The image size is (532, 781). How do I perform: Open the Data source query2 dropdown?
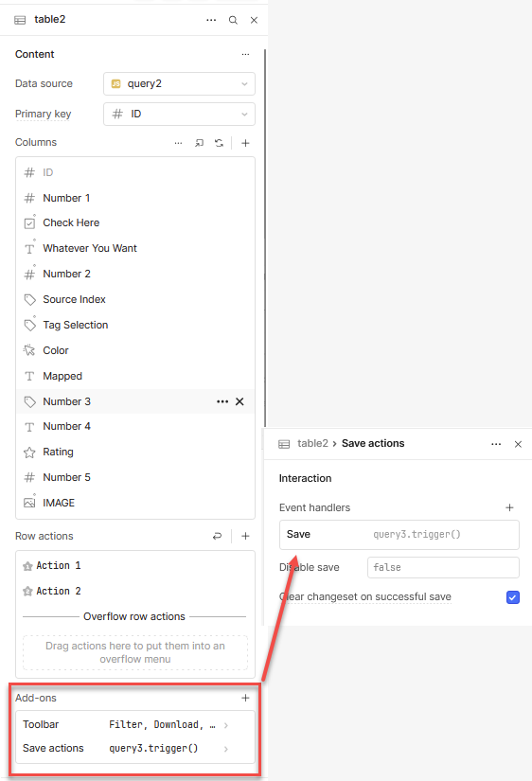[179, 83]
